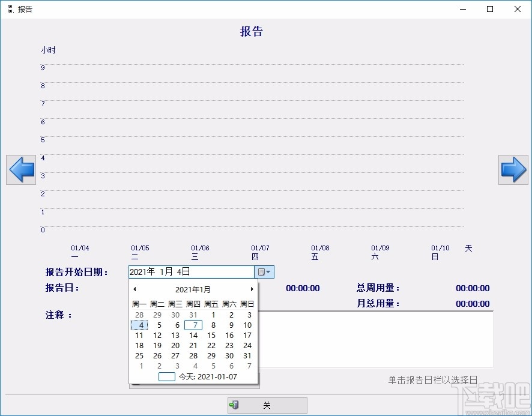Image resolution: width=532 pixels, height=416 pixels.
Task: Click the exit door icon on the 关 button
Action: [234, 405]
